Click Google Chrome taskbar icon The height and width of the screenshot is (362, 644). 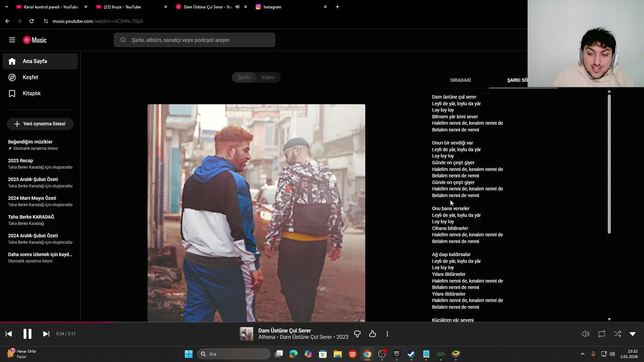367,354
